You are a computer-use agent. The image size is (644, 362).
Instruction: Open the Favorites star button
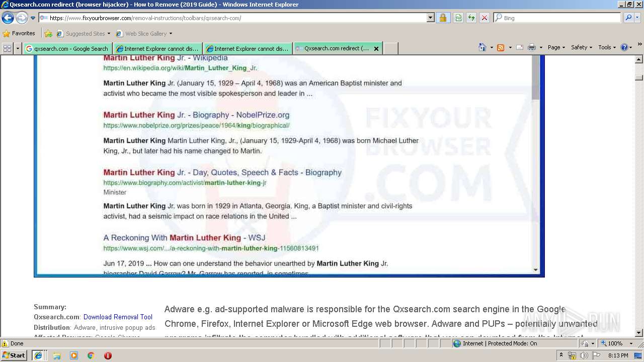(x=19, y=33)
